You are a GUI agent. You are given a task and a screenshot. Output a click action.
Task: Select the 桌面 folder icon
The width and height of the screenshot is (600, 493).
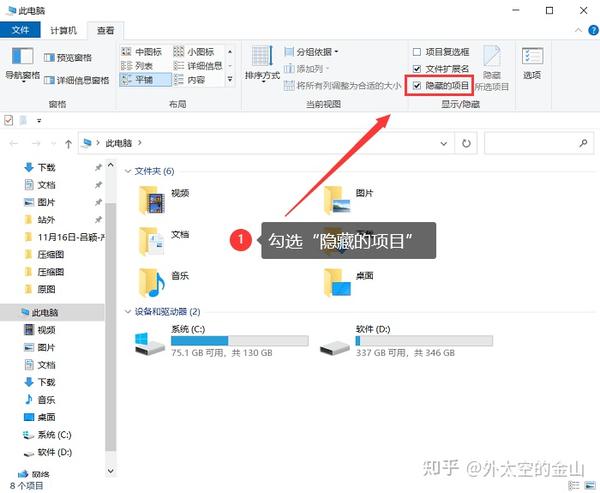pos(337,282)
